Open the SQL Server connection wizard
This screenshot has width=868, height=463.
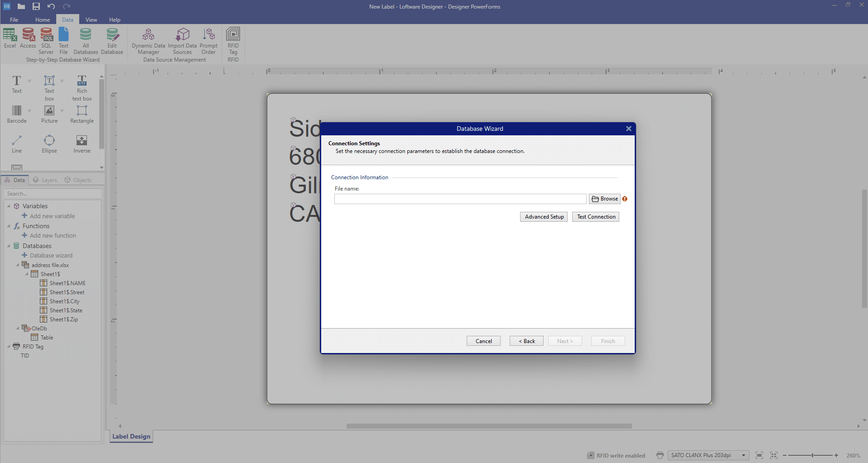click(x=46, y=40)
